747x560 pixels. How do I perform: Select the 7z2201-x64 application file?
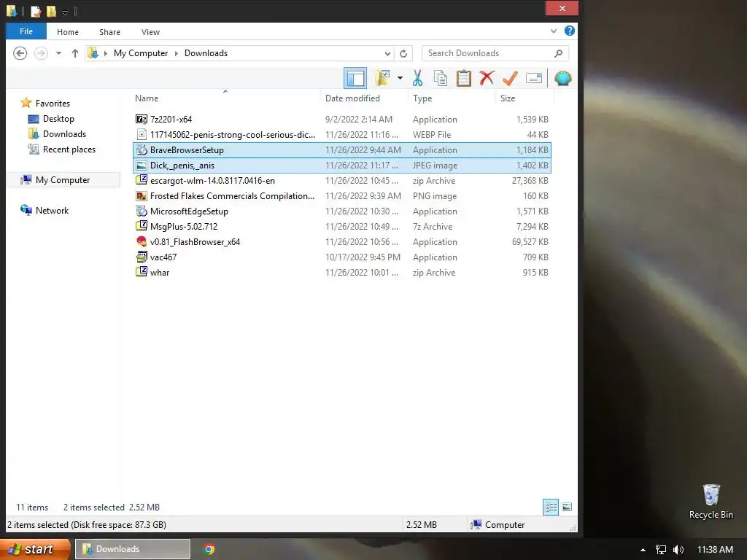click(x=341, y=120)
